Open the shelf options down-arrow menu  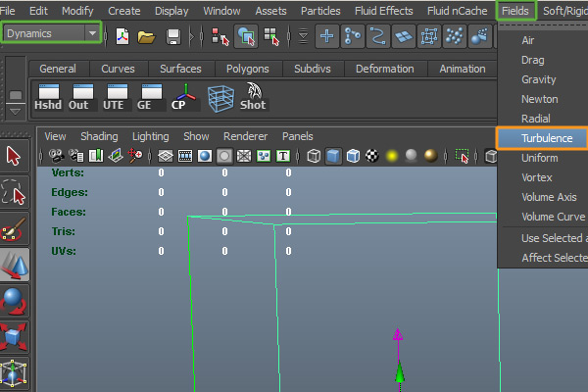click(x=15, y=112)
